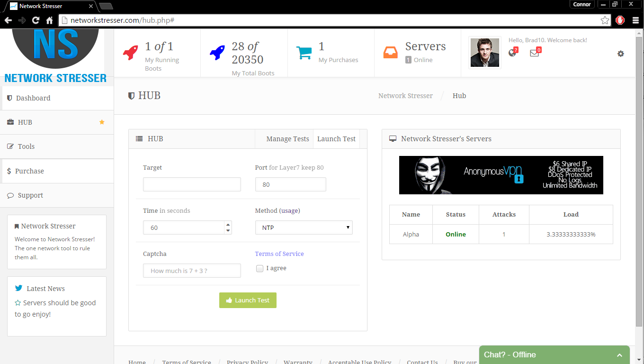Screen dimensions: 644x364
Task: Click the star icon in the news item
Action: tap(18, 303)
